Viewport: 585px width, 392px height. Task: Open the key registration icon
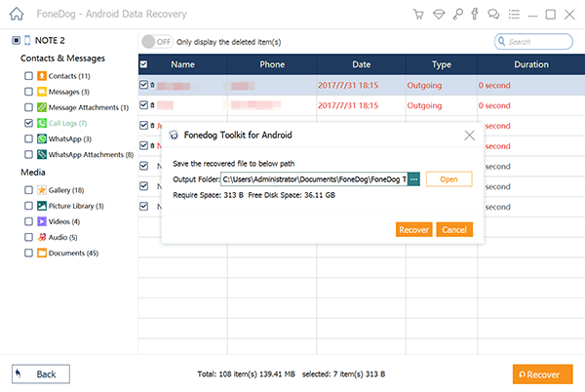pyautogui.click(x=457, y=15)
